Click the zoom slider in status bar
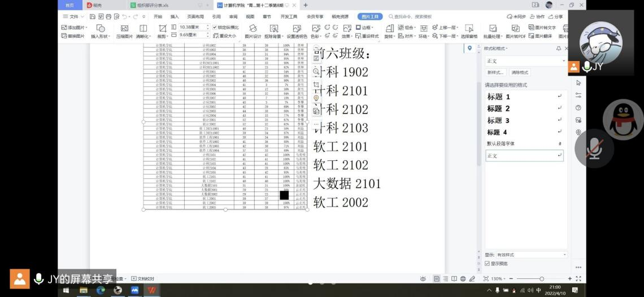This screenshot has height=297, width=644. 541,279
